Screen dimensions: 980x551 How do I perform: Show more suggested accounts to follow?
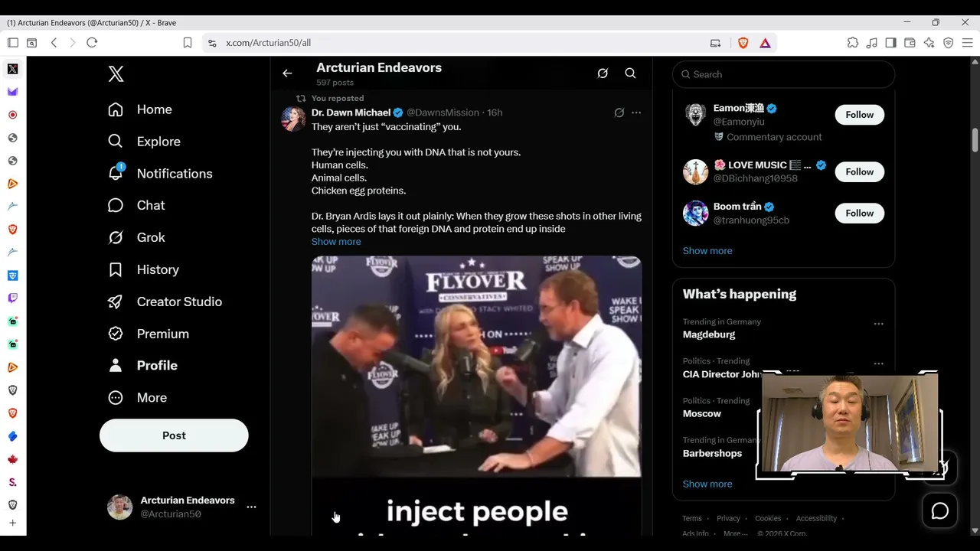pos(707,251)
